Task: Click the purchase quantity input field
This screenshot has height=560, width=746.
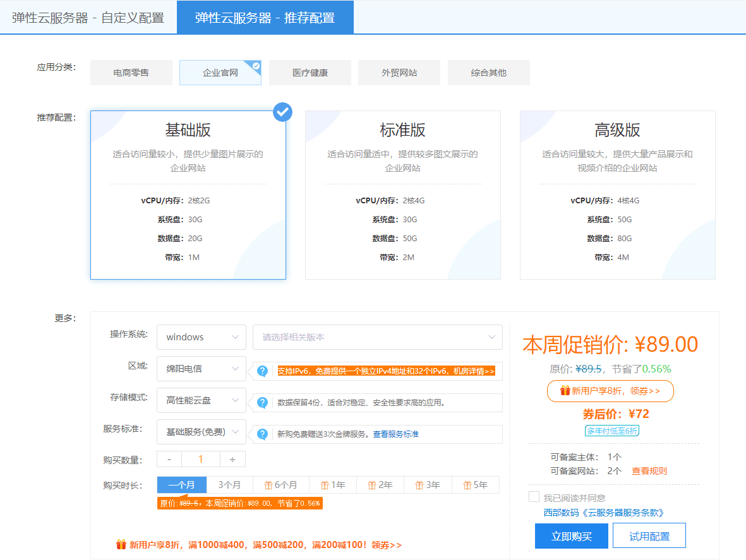Action: (201, 460)
